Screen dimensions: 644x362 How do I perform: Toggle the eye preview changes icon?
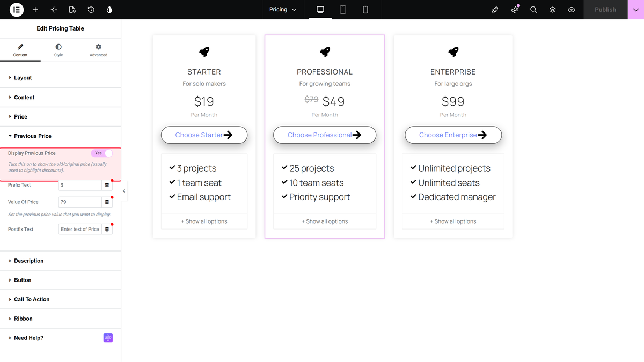572,10
